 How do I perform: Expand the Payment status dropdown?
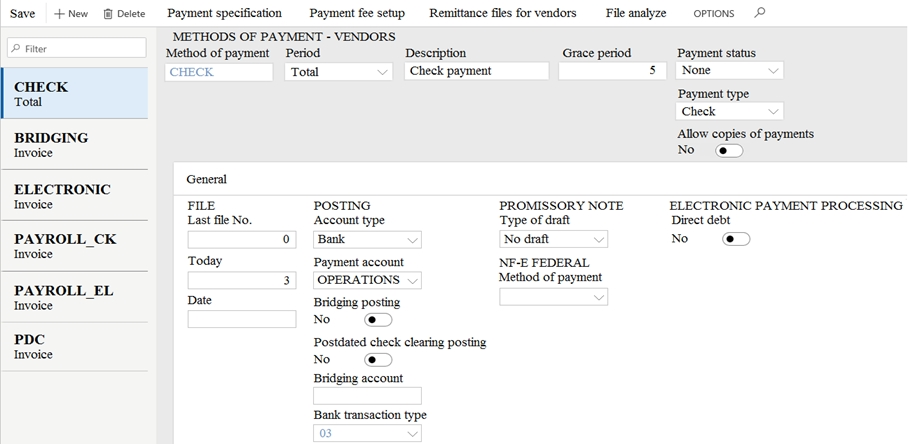pos(729,70)
